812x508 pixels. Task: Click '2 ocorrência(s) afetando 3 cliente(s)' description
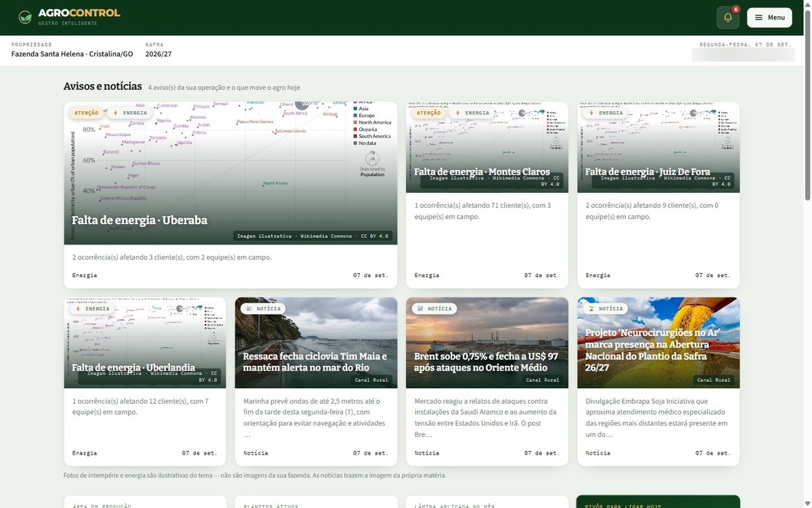pos(172,257)
